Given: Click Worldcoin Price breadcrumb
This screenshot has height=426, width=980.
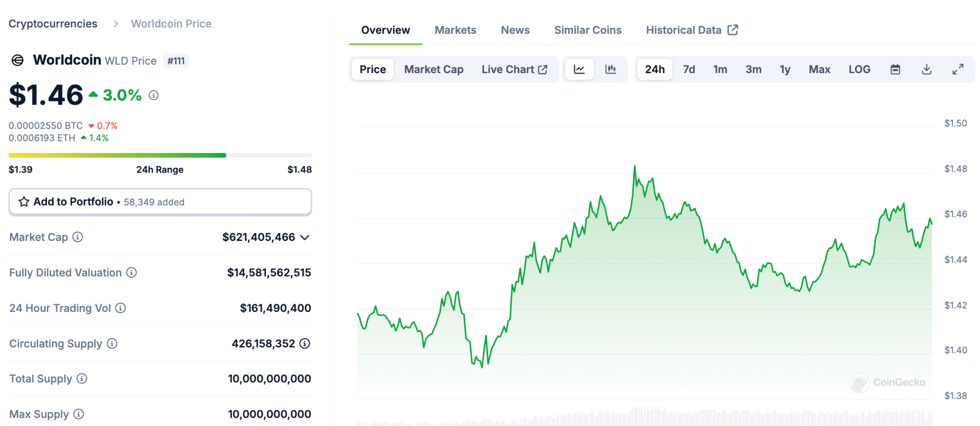Looking at the screenshot, I should tap(171, 23).
